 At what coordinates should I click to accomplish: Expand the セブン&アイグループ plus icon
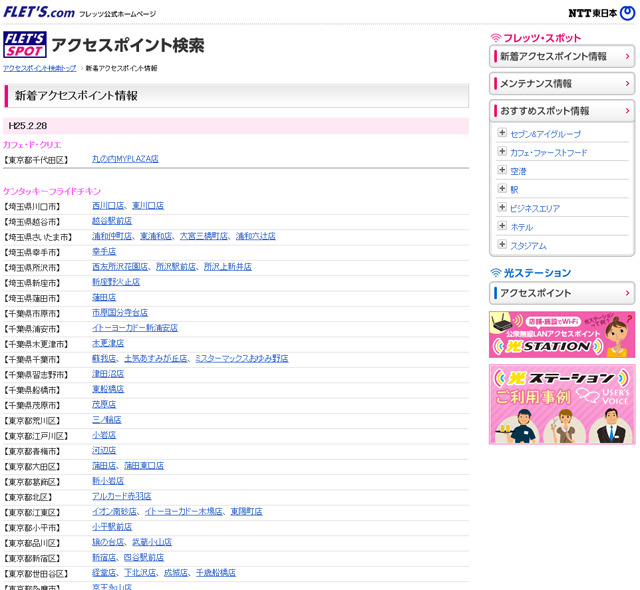pos(502,133)
